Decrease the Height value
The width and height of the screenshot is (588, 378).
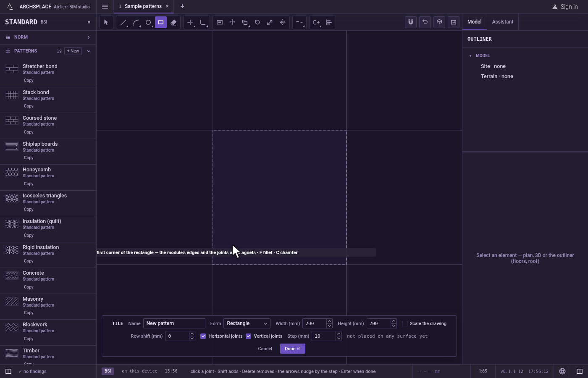394,326
